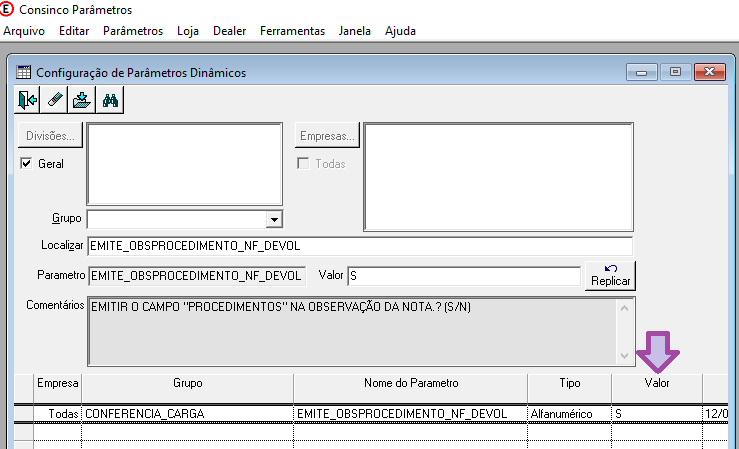This screenshot has height=449, width=739.
Task: Click the Comentários scrollbar up arrow
Action: pyautogui.click(x=624, y=308)
